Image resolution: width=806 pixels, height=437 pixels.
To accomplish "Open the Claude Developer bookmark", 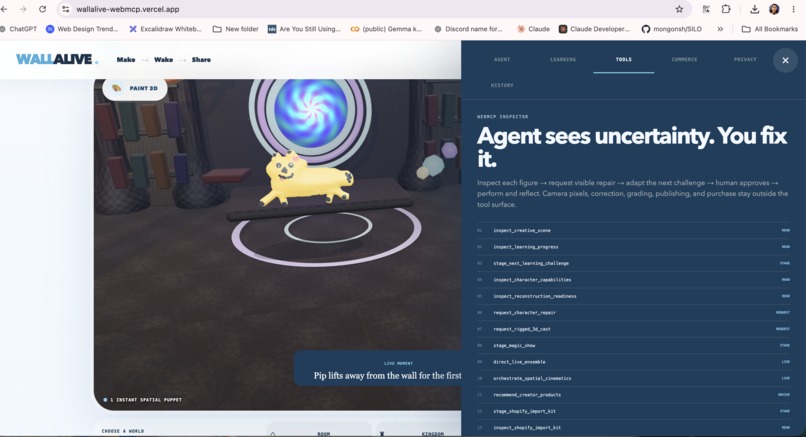I will 594,29.
